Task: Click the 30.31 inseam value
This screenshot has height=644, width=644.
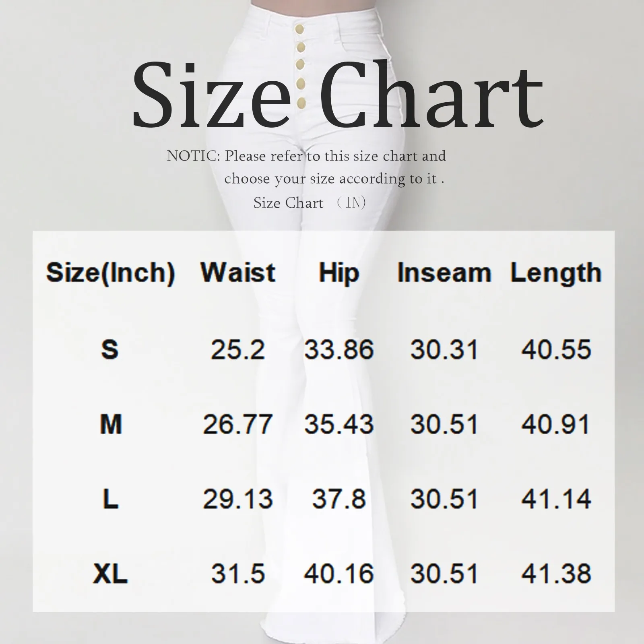Action: pos(444,349)
